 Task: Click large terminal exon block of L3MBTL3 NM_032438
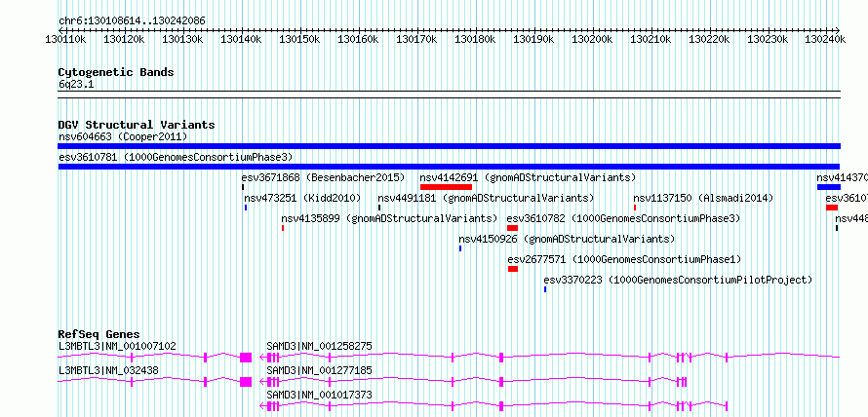(x=246, y=382)
